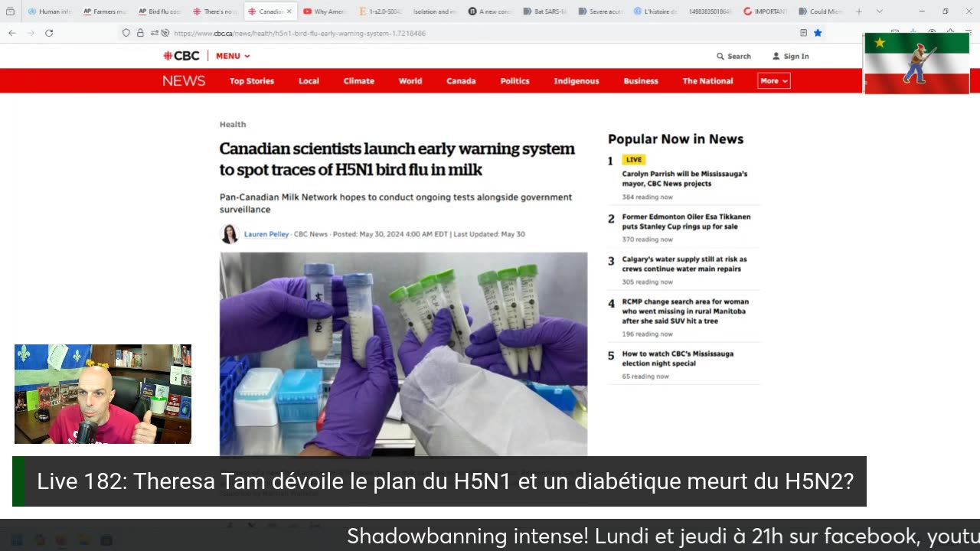The image size is (980, 551).
Task: Expand the list all tabs chevron
Action: (x=879, y=11)
